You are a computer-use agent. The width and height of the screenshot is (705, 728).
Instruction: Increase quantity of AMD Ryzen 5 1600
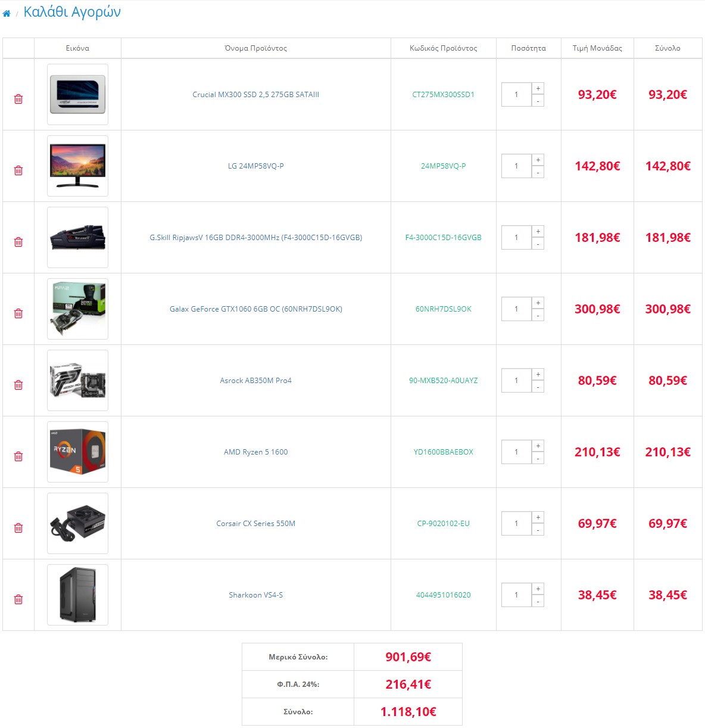tap(538, 446)
